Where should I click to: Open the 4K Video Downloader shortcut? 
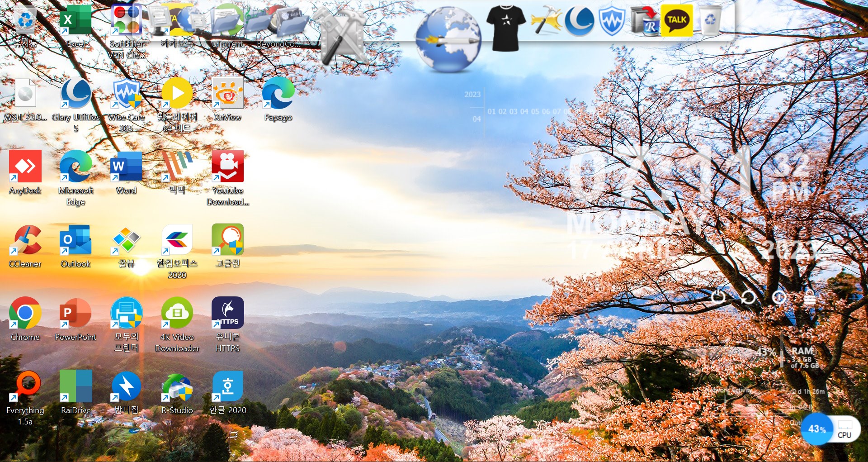coord(177,325)
